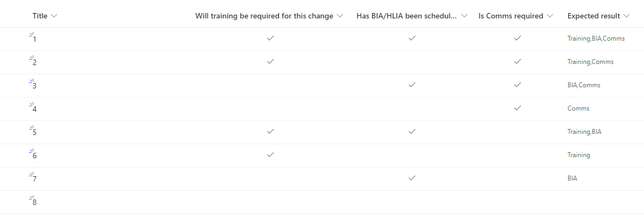Toggle training required check in row 5
Viewport: 644px width, 219px height.
(x=270, y=131)
